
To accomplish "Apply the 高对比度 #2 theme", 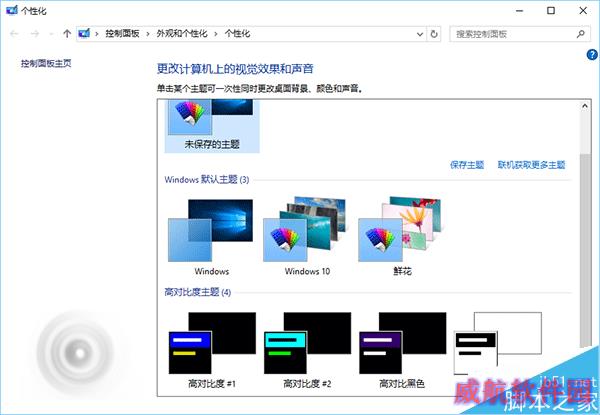I will [x=307, y=350].
